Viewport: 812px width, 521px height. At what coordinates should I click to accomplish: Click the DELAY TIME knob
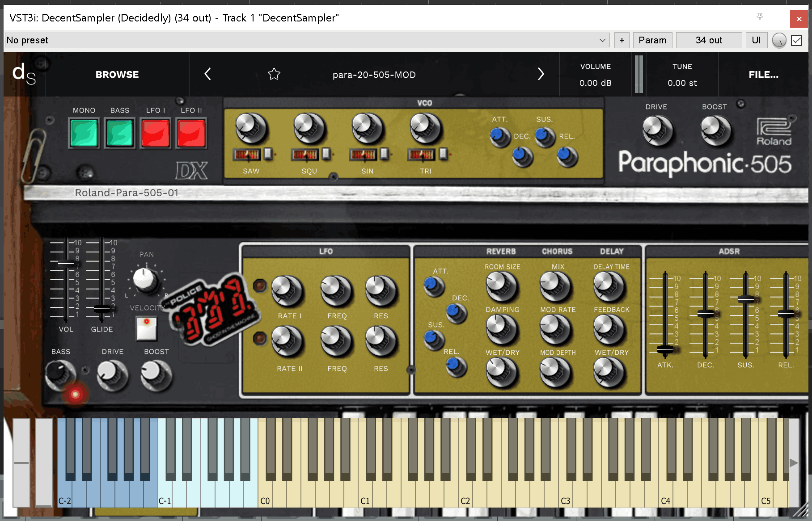609,286
